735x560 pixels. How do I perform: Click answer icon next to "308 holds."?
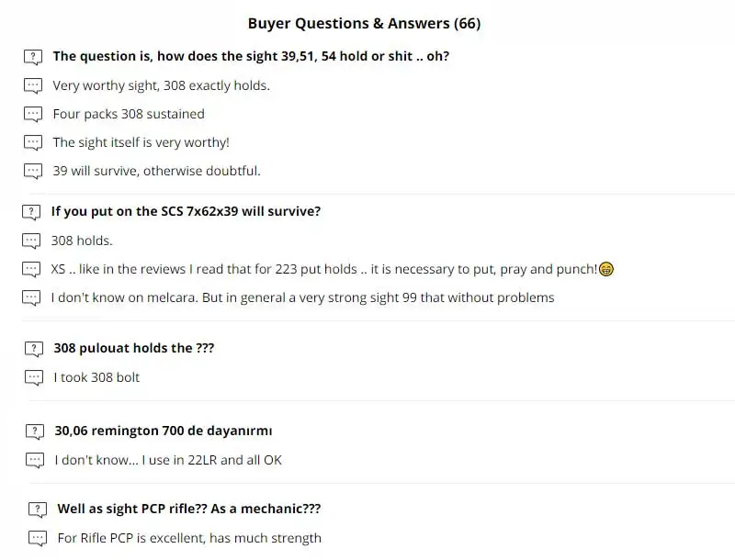point(31,241)
